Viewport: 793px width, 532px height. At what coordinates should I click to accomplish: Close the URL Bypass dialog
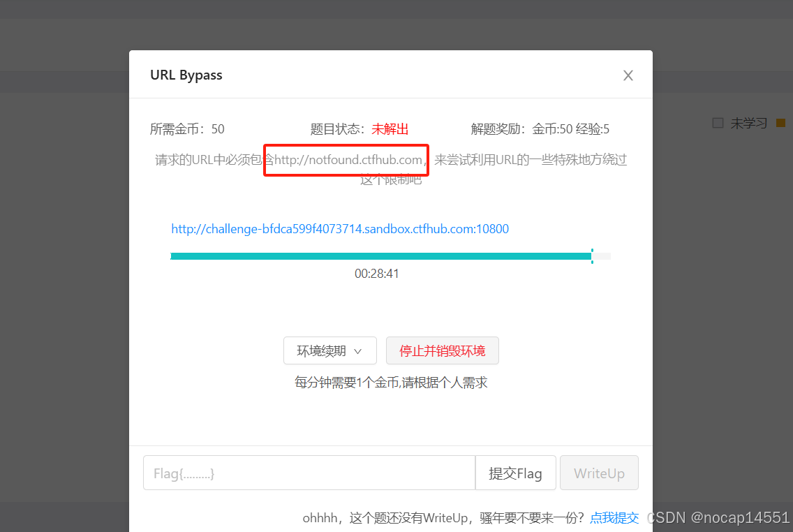[628, 75]
